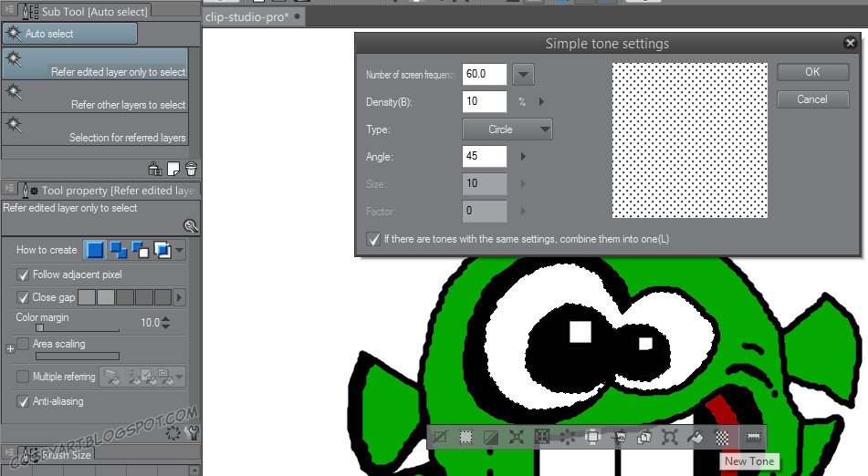Click OK in Simple tone settings
868x476 pixels.
[x=812, y=72]
